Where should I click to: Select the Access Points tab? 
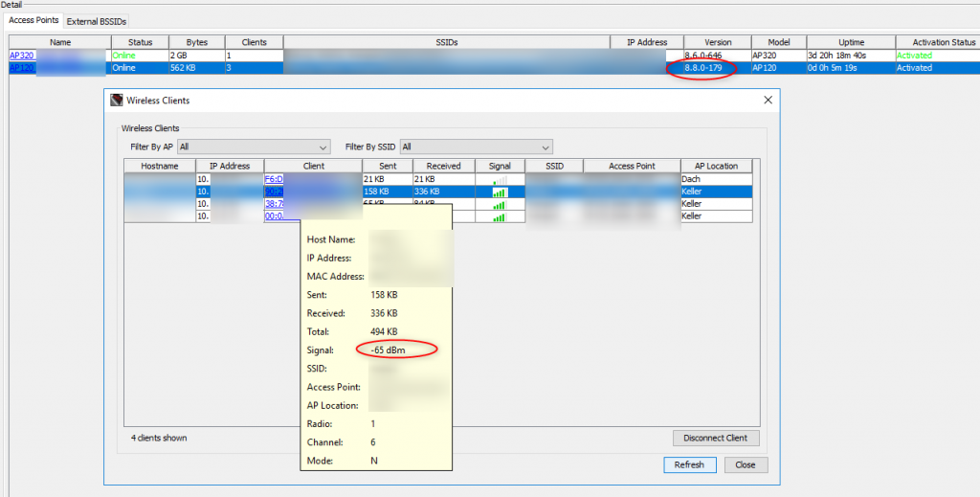[x=33, y=21]
